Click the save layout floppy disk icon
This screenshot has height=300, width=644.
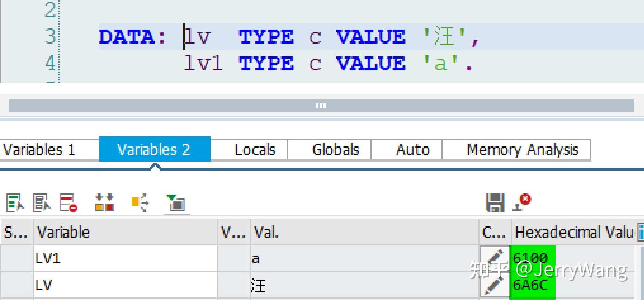(496, 202)
